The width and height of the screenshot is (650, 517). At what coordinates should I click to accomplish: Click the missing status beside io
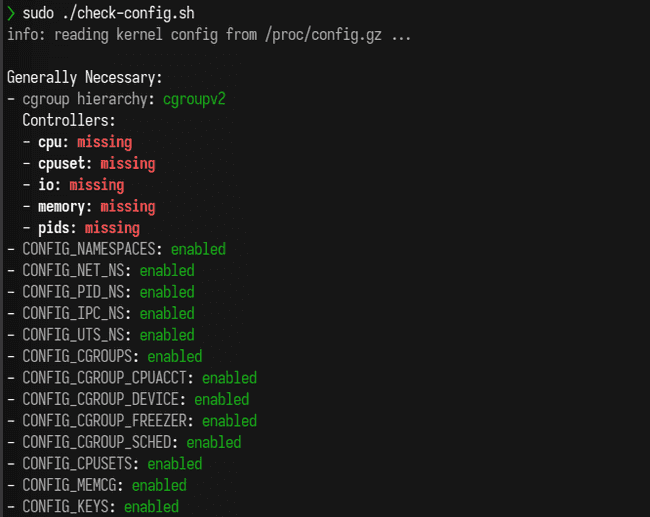(x=97, y=185)
